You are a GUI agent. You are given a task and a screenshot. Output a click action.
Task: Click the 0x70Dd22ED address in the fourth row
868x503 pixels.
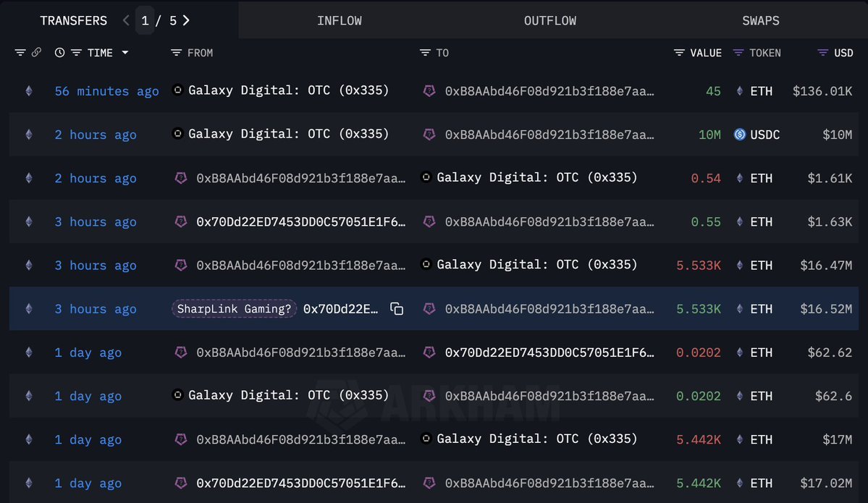coord(301,221)
